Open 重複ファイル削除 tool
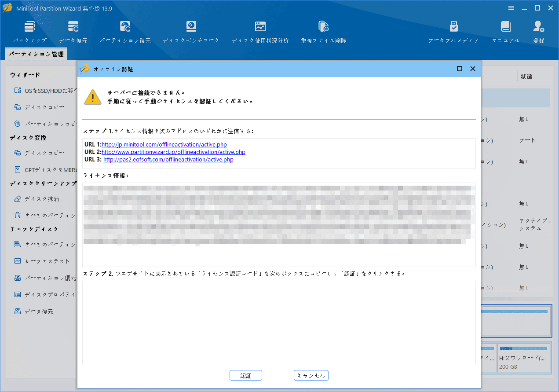Viewport: 559px width, 392px height. 324,32
